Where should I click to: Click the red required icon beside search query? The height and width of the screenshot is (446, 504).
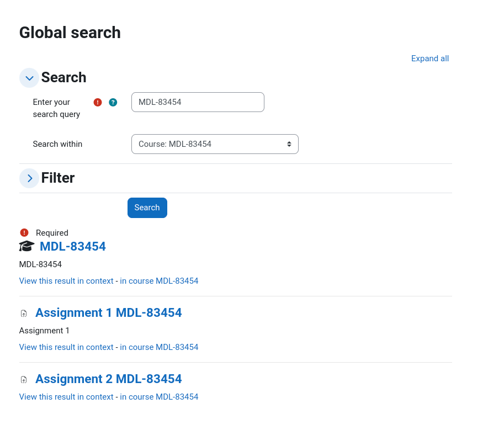98,102
